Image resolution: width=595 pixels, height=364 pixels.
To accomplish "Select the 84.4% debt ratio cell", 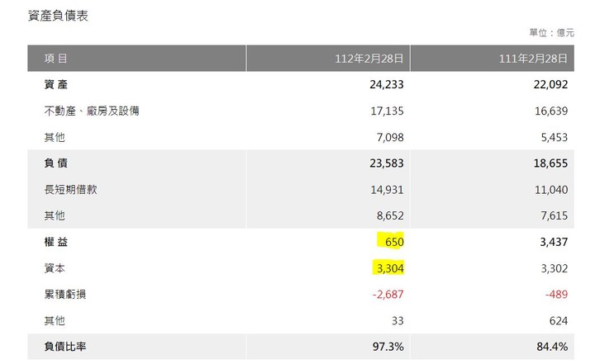I will [x=552, y=347].
